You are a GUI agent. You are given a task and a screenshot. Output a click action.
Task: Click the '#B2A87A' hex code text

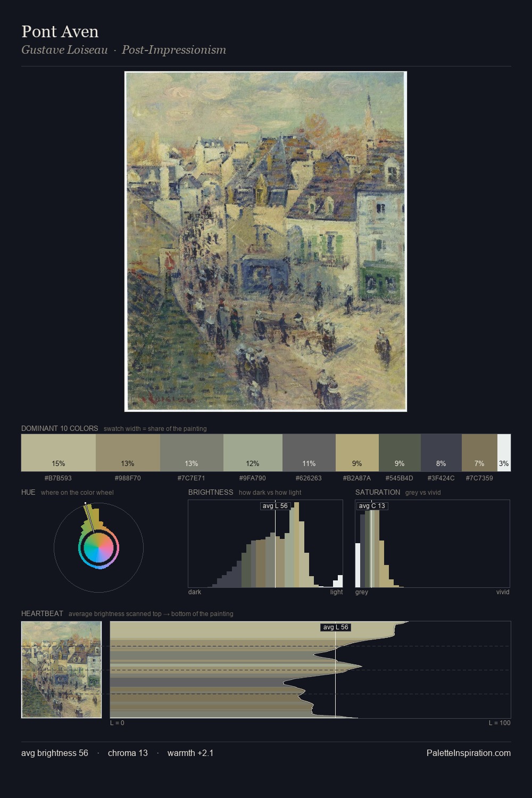(x=357, y=478)
